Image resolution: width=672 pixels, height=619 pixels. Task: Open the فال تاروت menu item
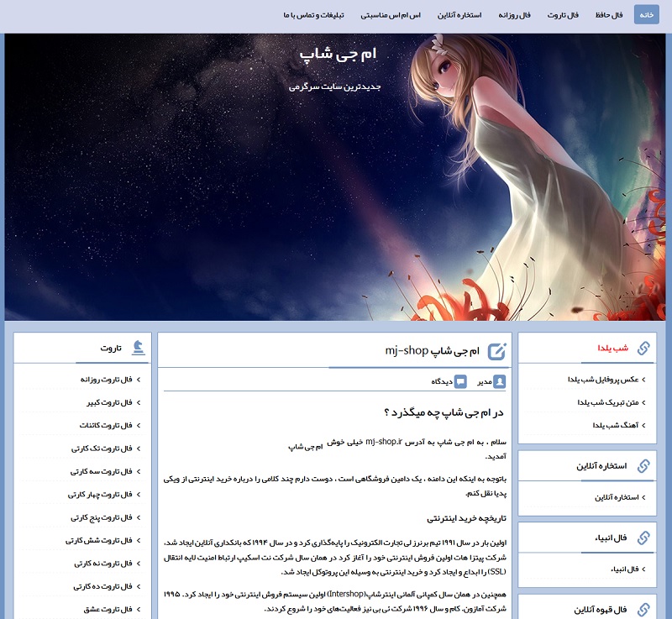(563, 15)
